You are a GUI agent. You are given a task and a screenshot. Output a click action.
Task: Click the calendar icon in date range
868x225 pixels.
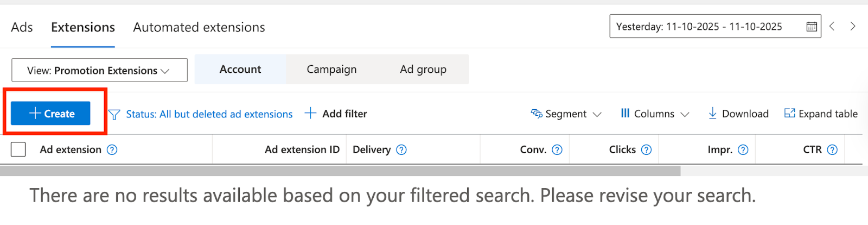pos(811,27)
